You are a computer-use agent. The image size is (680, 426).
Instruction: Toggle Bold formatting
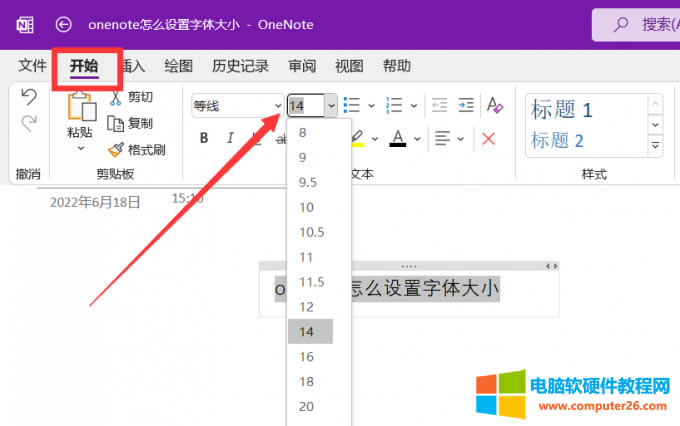(204, 138)
